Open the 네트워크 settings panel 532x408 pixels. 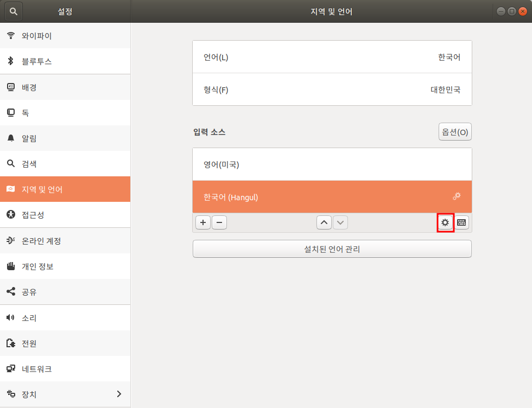coord(65,368)
